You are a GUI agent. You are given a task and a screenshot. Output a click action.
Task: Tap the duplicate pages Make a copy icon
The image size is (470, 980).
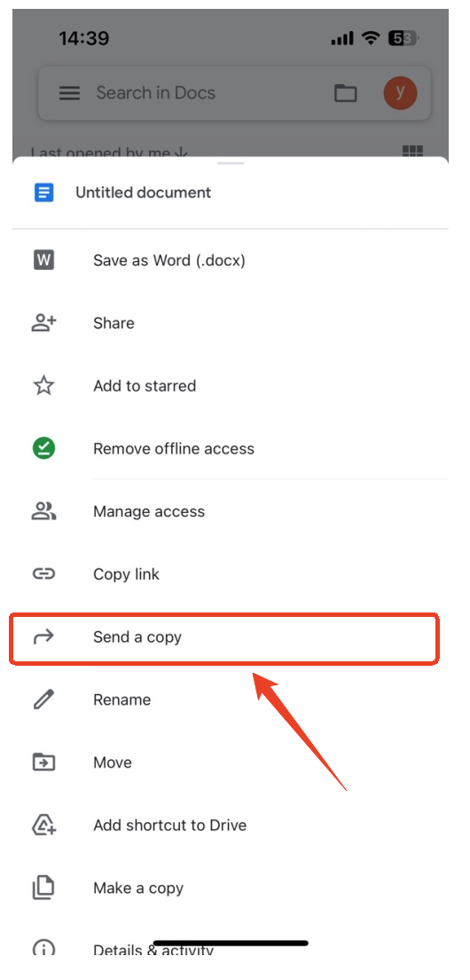(x=43, y=888)
